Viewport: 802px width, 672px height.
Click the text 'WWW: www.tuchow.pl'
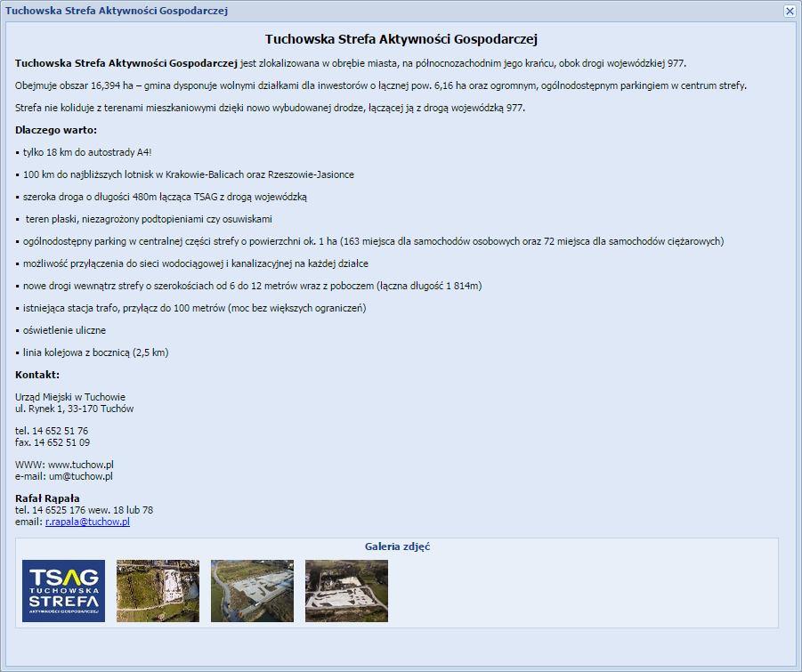[x=64, y=465]
